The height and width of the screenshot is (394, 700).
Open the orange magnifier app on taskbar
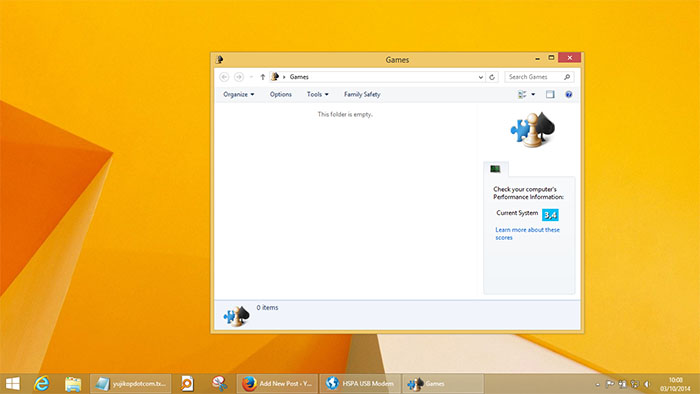pos(187,384)
